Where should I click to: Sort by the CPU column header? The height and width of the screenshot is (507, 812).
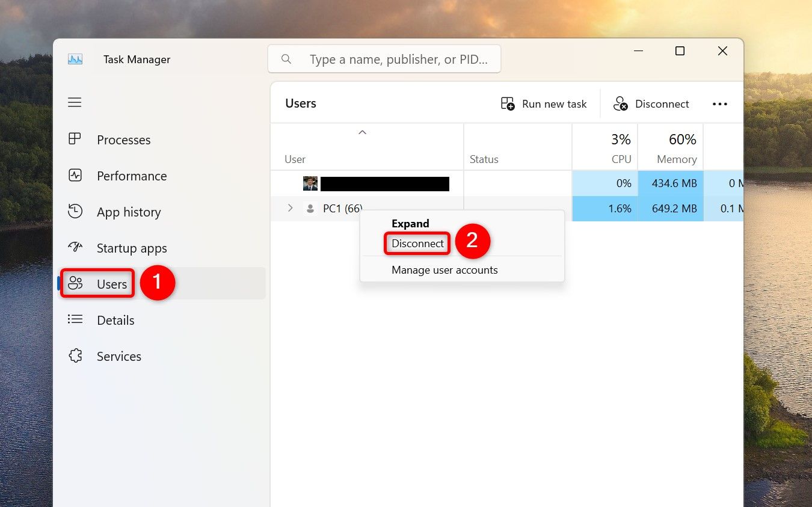coord(604,147)
